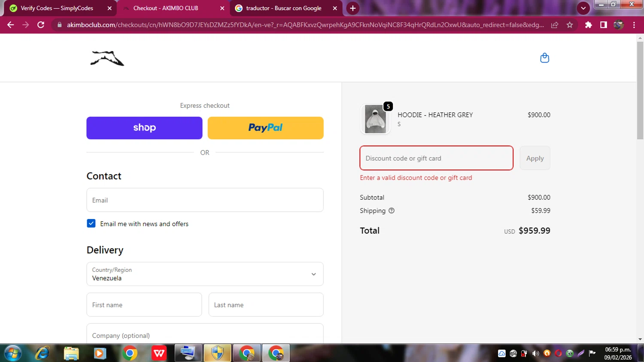
Task: Click the First name field
Action: (144, 305)
